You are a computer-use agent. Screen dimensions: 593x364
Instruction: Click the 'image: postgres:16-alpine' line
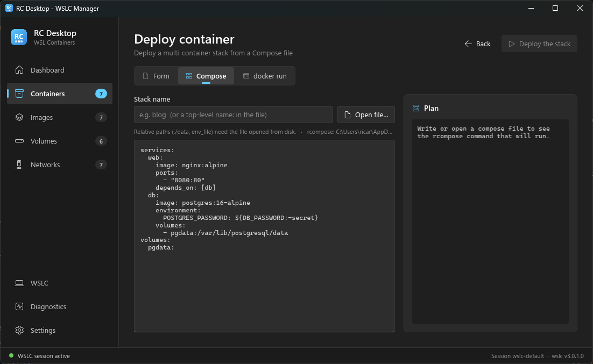[203, 203]
